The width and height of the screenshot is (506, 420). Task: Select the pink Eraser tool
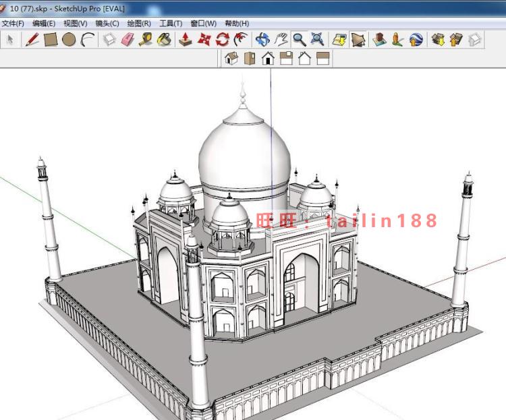[x=128, y=40]
